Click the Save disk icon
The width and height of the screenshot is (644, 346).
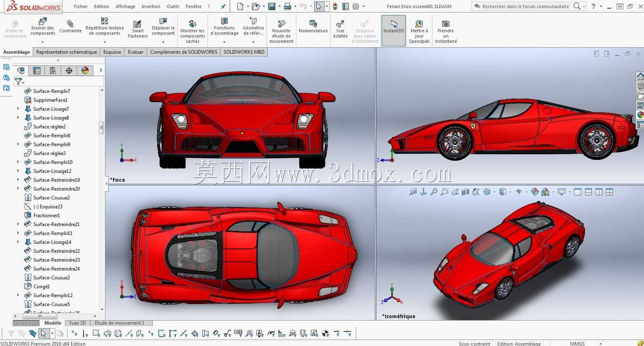272,6
